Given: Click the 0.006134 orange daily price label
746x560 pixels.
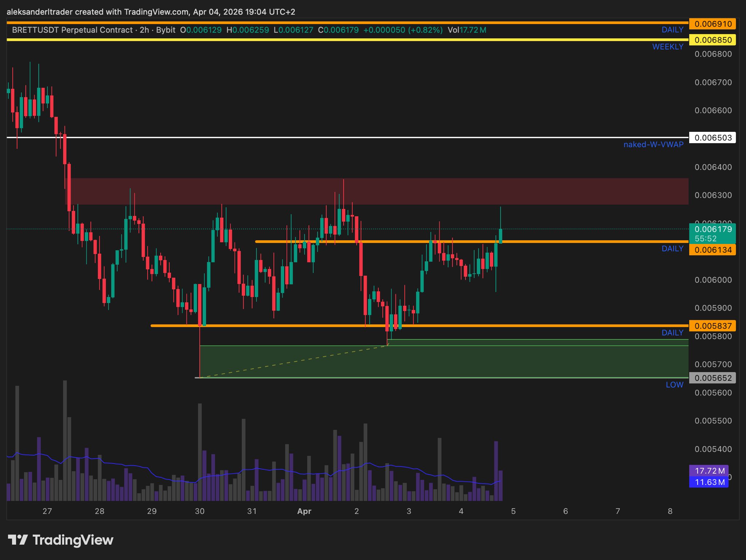Looking at the screenshot, I should point(712,250).
